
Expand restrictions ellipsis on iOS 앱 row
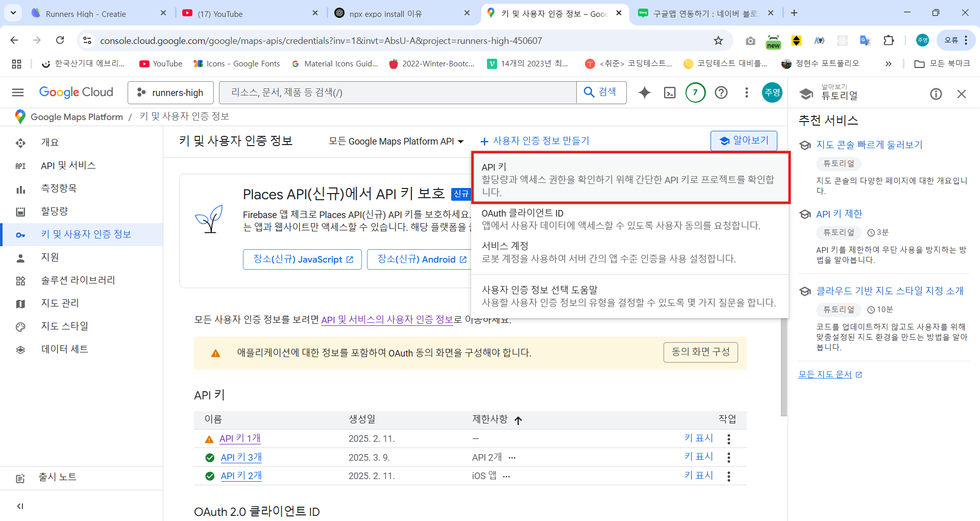click(506, 476)
